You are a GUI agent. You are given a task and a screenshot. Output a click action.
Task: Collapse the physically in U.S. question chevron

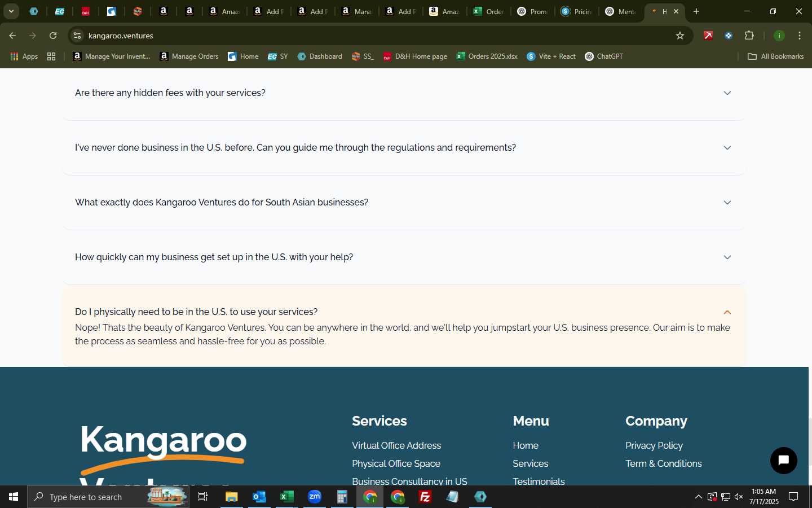point(727,312)
